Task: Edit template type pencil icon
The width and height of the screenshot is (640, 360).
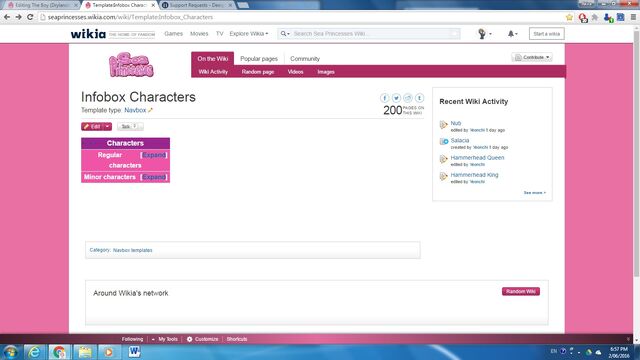Action: (x=150, y=110)
